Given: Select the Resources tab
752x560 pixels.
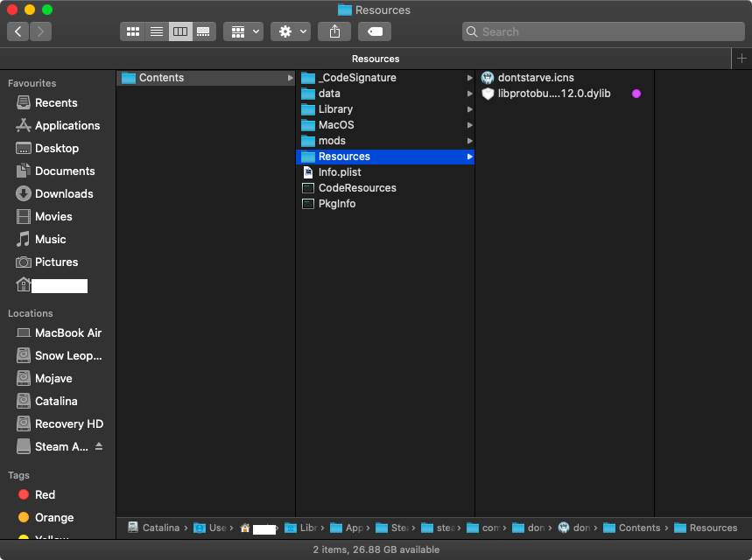Looking at the screenshot, I should pos(376,59).
